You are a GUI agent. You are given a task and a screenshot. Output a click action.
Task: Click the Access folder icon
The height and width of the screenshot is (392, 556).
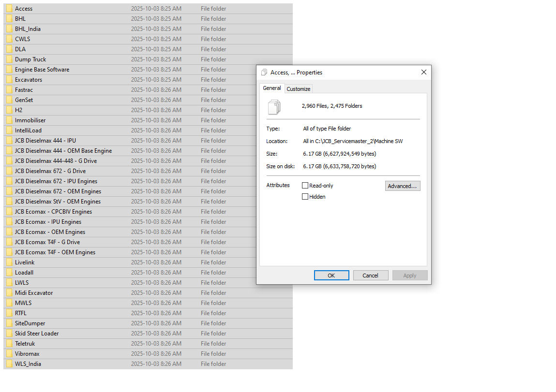(8, 8)
